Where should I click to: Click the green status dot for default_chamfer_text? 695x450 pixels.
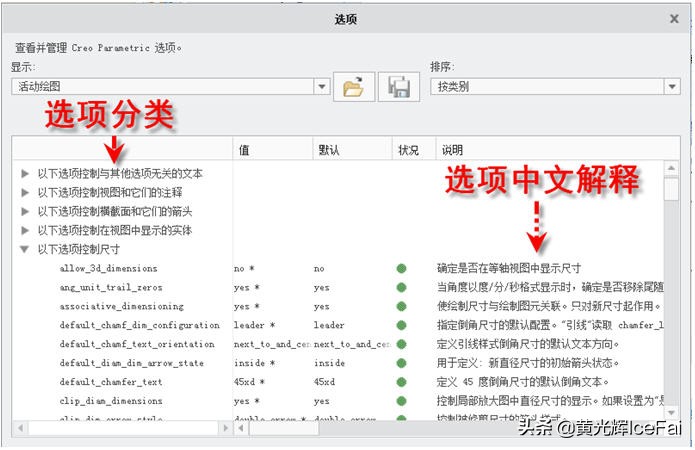402,382
